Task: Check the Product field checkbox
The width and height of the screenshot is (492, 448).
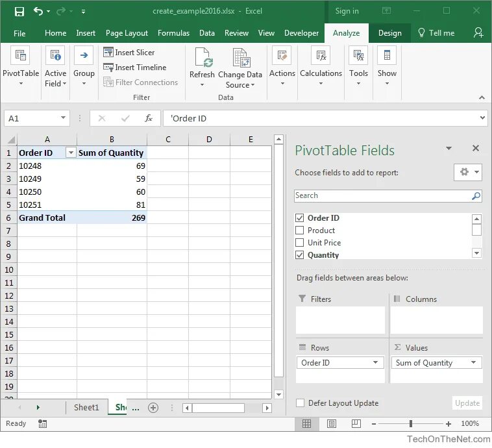Action: tap(300, 230)
